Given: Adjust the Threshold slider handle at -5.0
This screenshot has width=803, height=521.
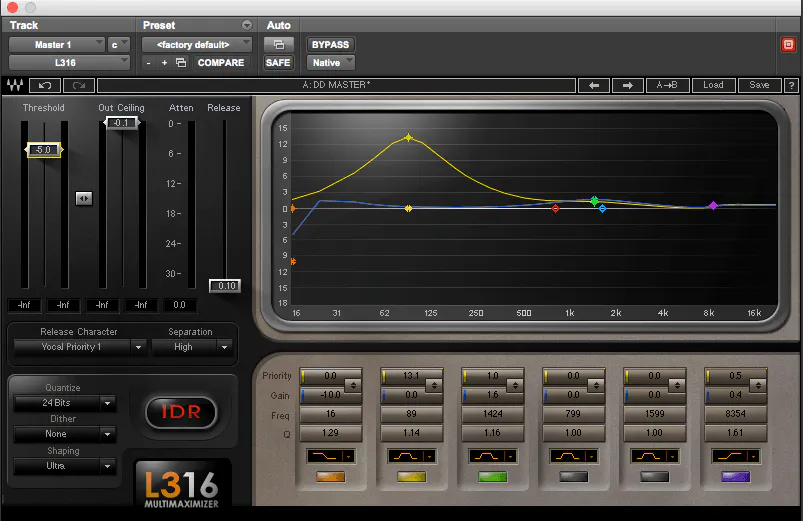Looking at the screenshot, I should [x=44, y=150].
